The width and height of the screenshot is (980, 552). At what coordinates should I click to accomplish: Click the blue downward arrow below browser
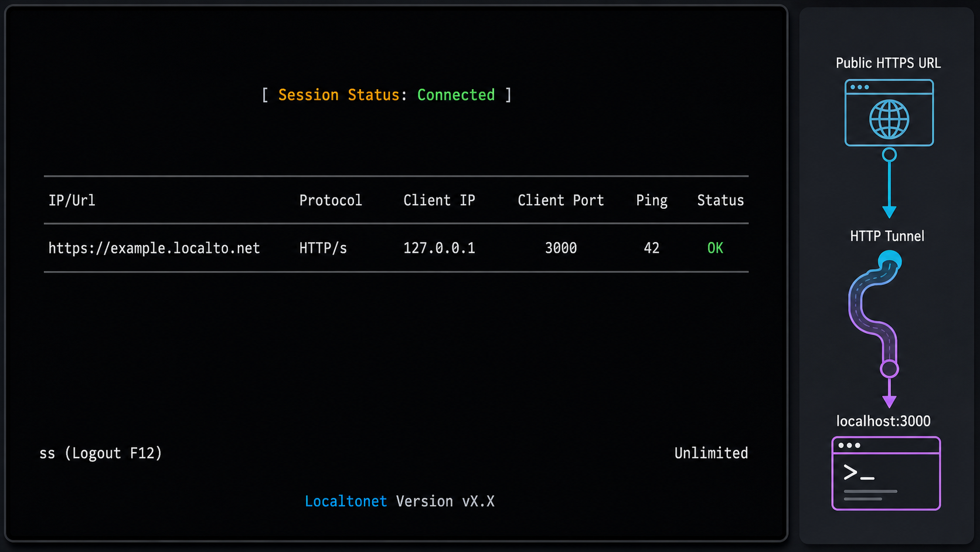(889, 184)
